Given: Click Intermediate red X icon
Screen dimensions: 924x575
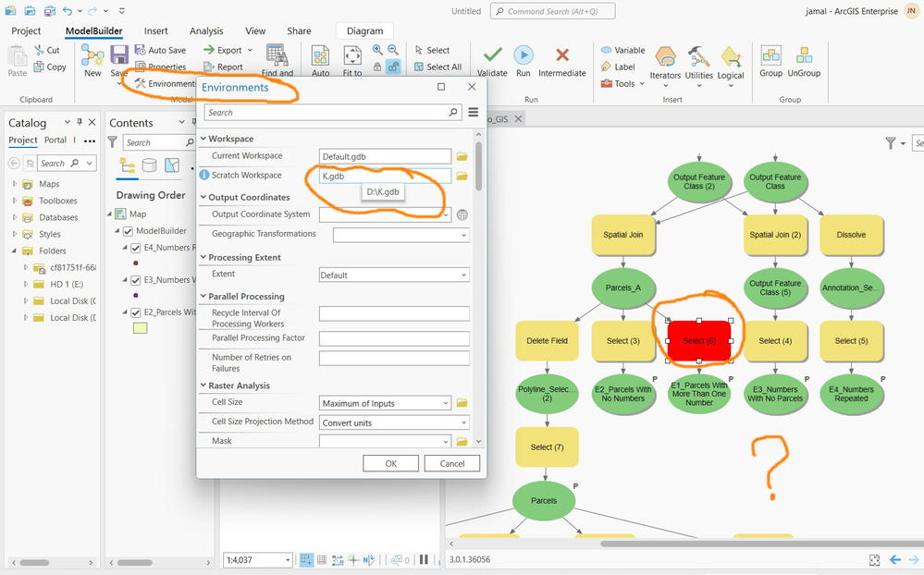Looking at the screenshot, I should pos(562,55).
